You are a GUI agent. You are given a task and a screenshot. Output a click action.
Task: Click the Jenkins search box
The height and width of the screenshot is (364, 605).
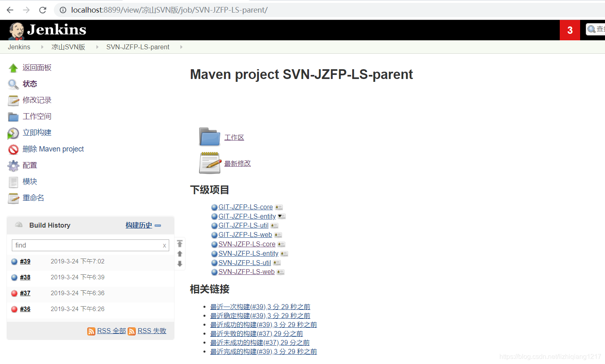click(596, 29)
